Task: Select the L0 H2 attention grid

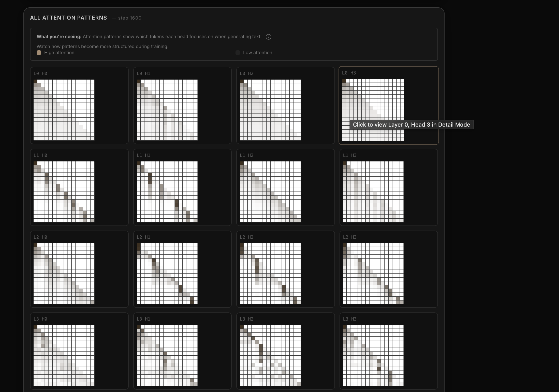Action: pos(270,110)
